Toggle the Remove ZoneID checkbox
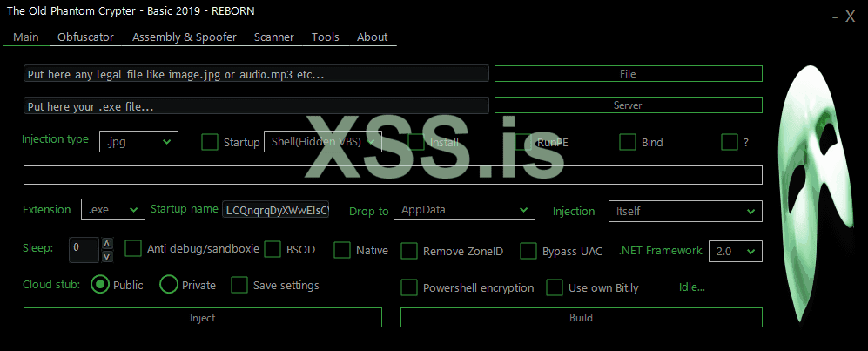868x351 pixels. click(409, 251)
